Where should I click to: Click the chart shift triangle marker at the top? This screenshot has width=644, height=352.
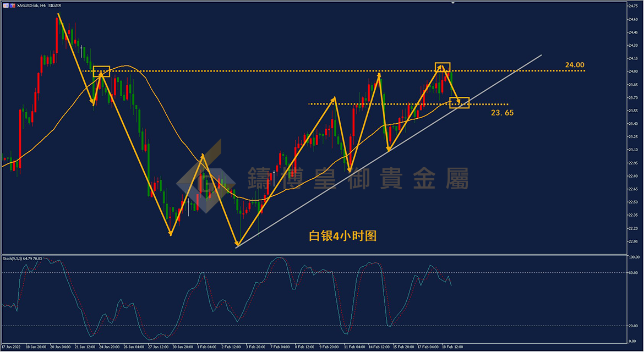click(452, 3)
